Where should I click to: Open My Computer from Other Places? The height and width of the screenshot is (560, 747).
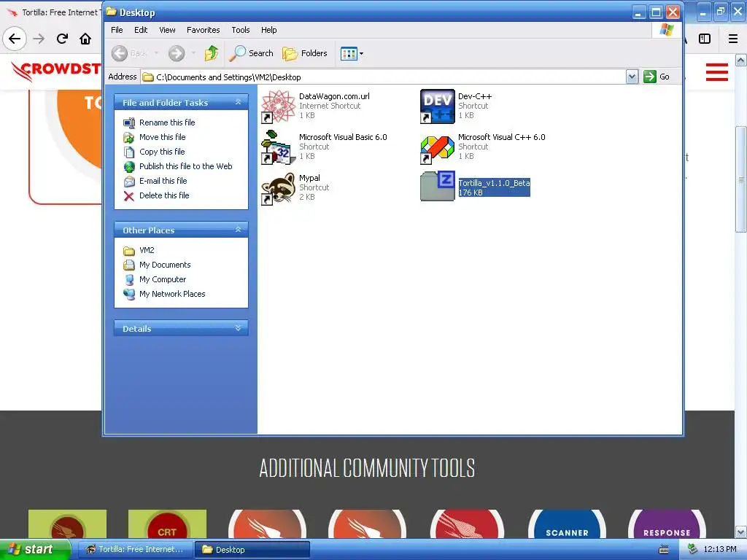tap(163, 279)
